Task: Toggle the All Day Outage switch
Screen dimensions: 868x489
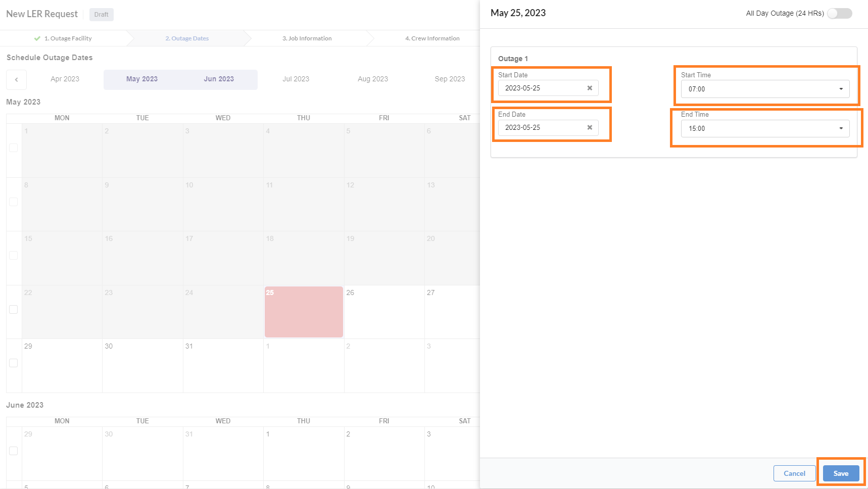Action: (x=839, y=14)
